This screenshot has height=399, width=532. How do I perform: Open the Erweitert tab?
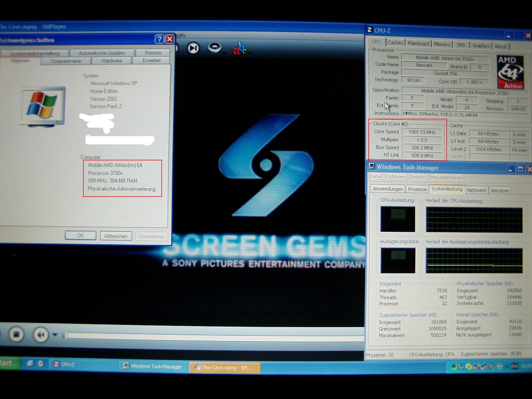[152, 61]
